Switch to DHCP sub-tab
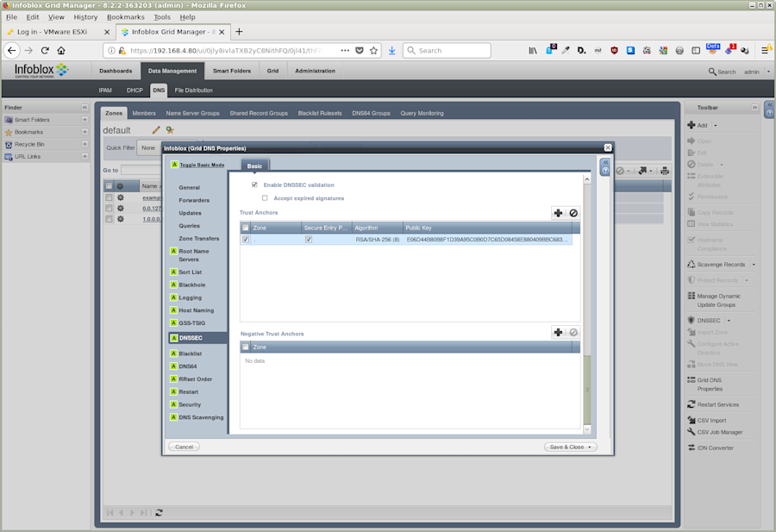 pos(135,90)
